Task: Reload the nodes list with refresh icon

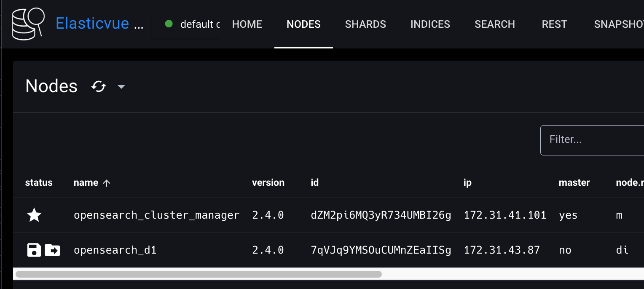Action: [x=99, y=87]
